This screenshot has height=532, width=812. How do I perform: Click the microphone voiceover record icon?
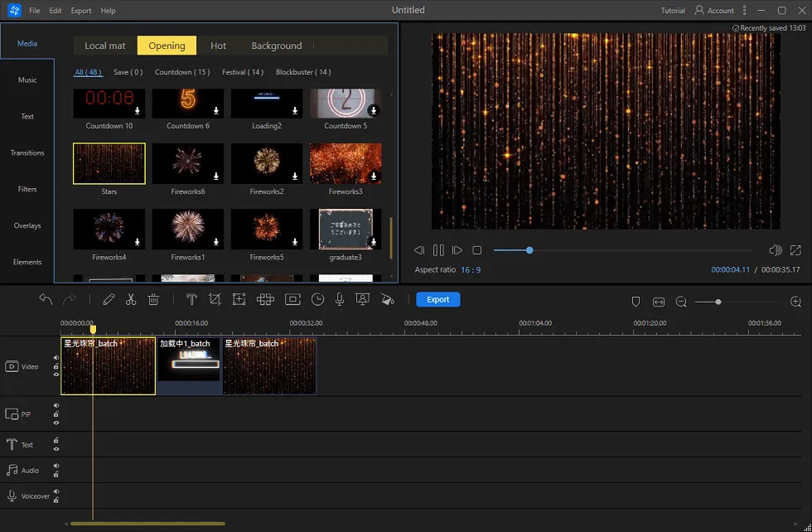pos(340,300)
